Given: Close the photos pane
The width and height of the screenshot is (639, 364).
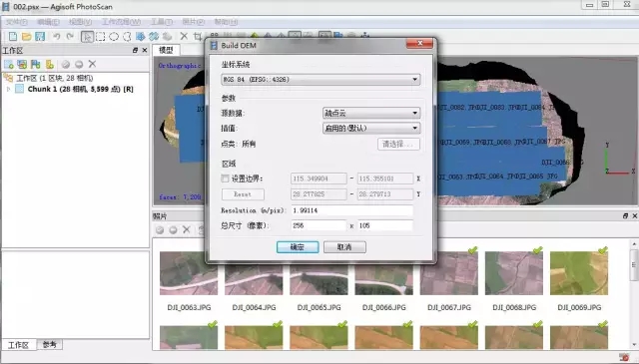Looking at the screenshot, I should (x=635, y=215).
